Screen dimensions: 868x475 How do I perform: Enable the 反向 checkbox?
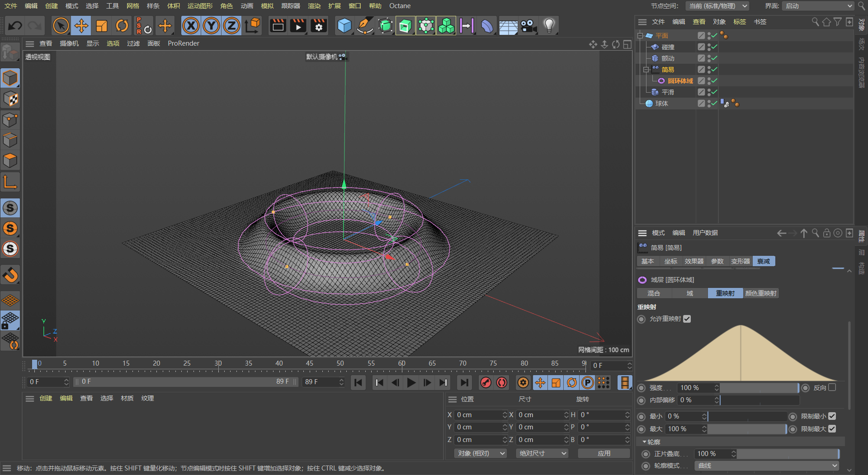tap(832, 388)
